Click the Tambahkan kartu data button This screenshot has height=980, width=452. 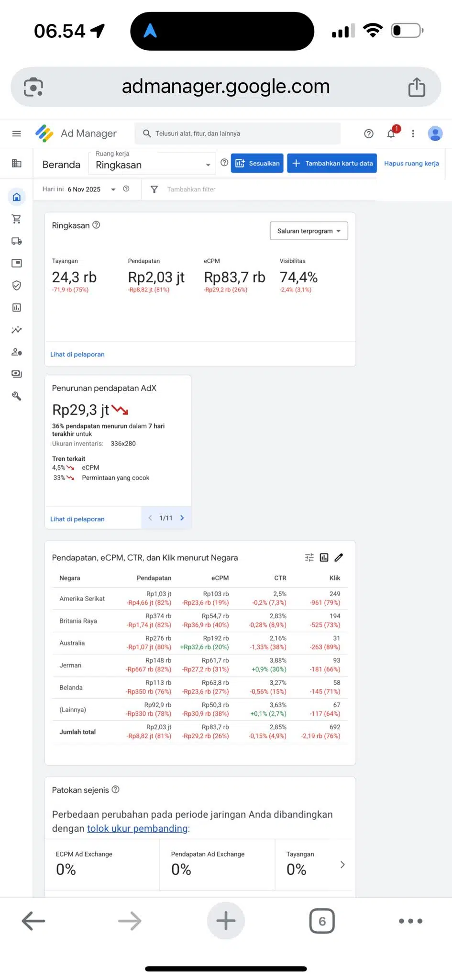tap(332, 164)
